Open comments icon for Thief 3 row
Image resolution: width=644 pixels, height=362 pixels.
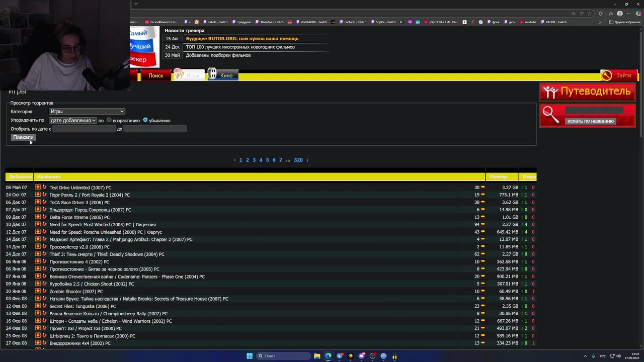point(482,254)
